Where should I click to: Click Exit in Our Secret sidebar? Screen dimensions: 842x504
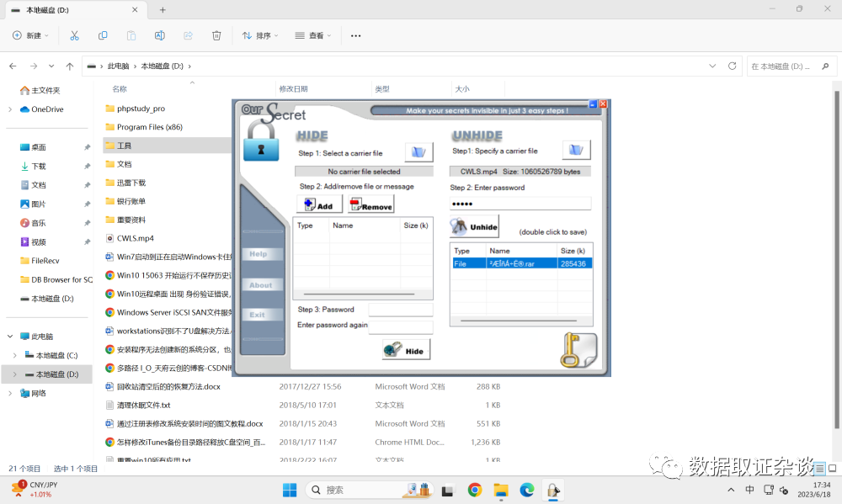[x=262, y=315]
